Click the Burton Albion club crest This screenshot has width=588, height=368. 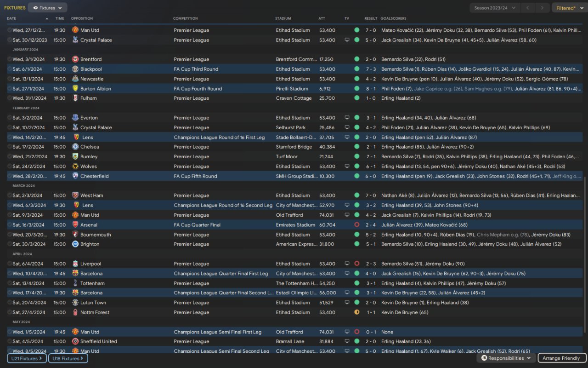point(75,89)
